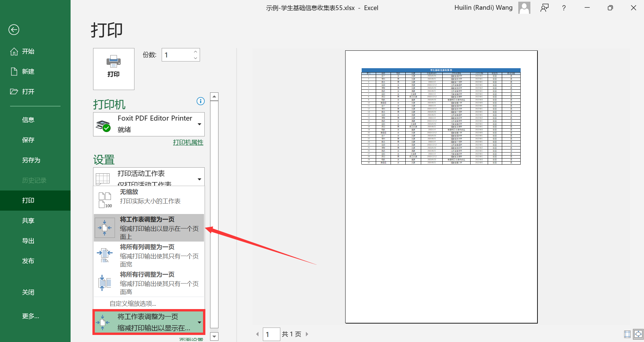Select the 新建 new document icon
Viewport: 644px width, 342px height.
click(x=14, y=71)
